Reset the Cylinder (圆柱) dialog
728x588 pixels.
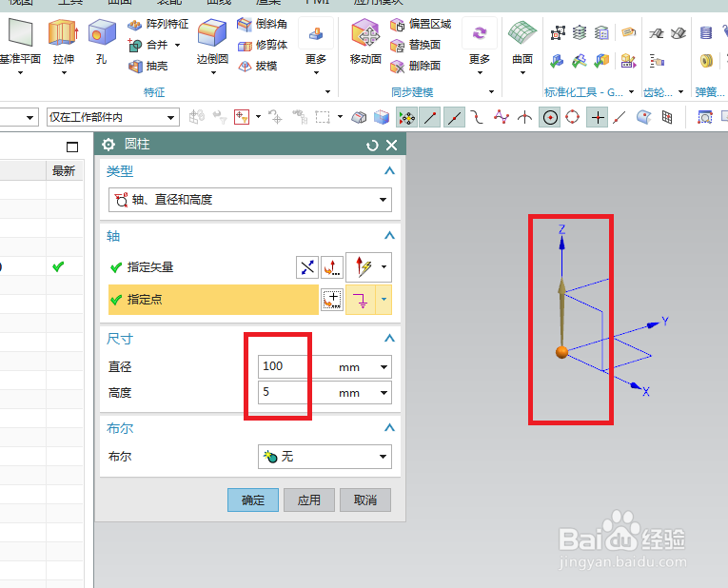372,146
